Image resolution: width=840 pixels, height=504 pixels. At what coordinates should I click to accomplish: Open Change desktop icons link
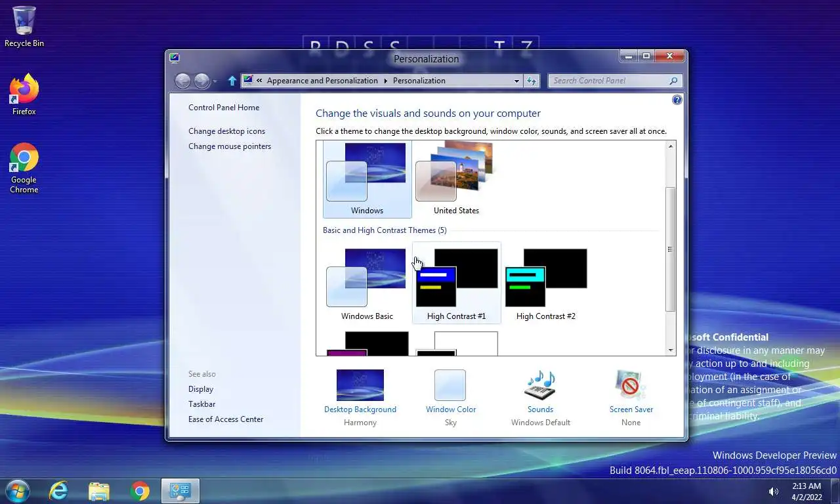pos(227,131)
